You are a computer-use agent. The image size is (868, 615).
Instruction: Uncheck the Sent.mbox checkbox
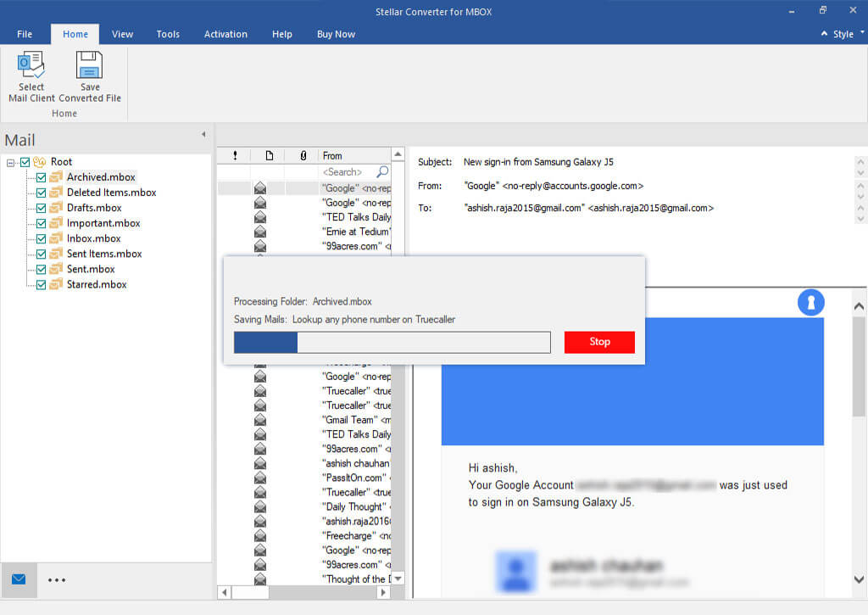pos(41,270)
